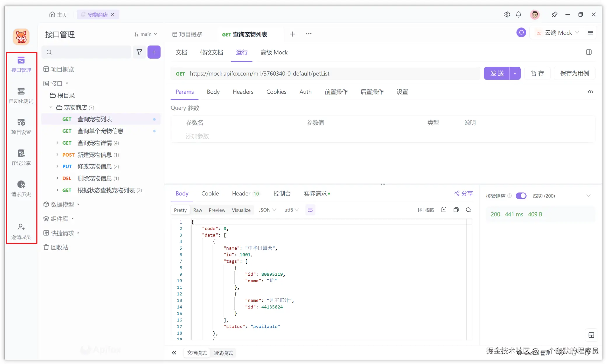
Task: Click the 发送 send button
Action: pyautogui.click(x=497, y=73)
